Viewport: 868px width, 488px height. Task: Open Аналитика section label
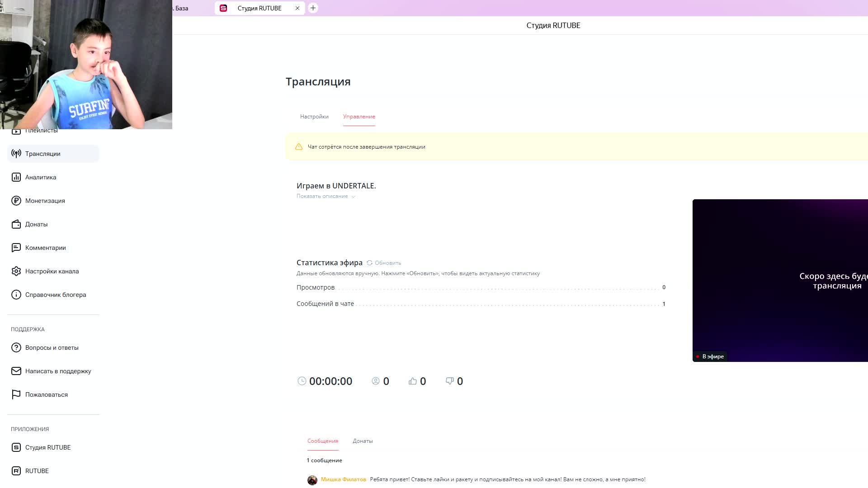click(x=41, y=177)
